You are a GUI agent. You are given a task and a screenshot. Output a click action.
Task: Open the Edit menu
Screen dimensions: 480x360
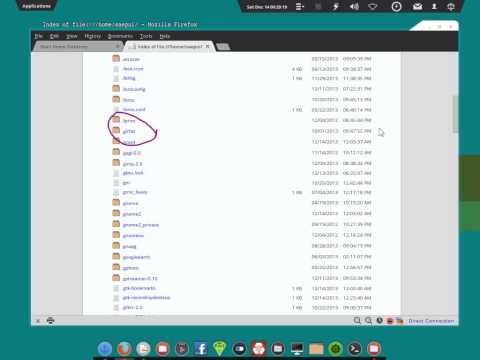[54, 36]
